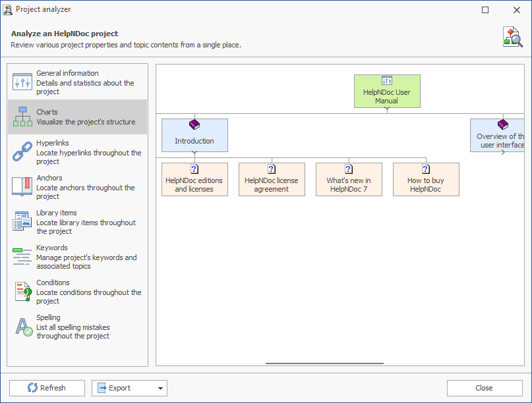
Task: Click topic icon on HelpNDoc license agreement
Action: click(272, 169)
